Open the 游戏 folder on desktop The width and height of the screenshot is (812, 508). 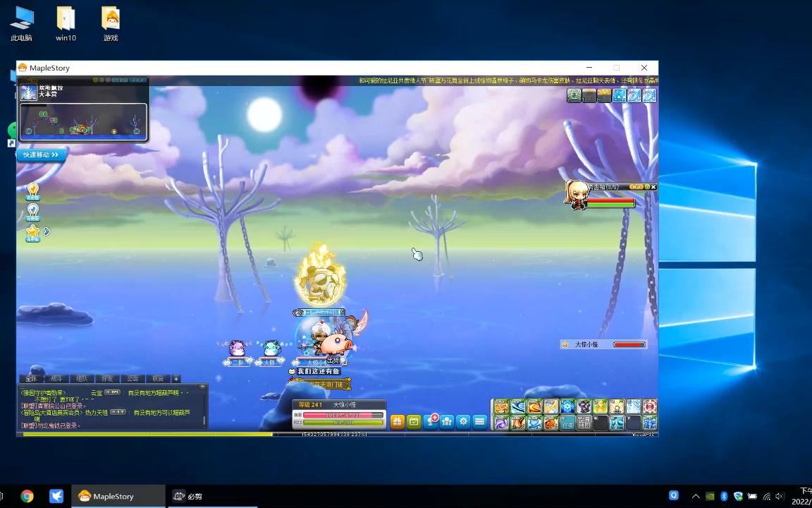click(x=110, y=23)
